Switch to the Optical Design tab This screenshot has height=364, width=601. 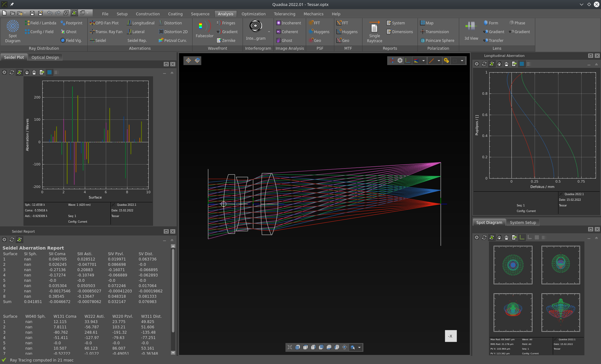pyautogui.click(x=45, y=57)
